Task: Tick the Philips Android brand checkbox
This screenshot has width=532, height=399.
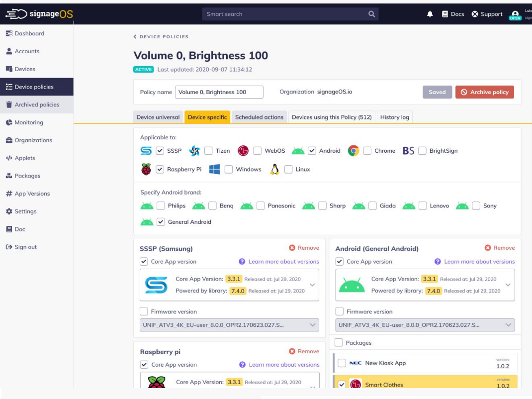Action: pyautogui.click(x=161, y=205)
